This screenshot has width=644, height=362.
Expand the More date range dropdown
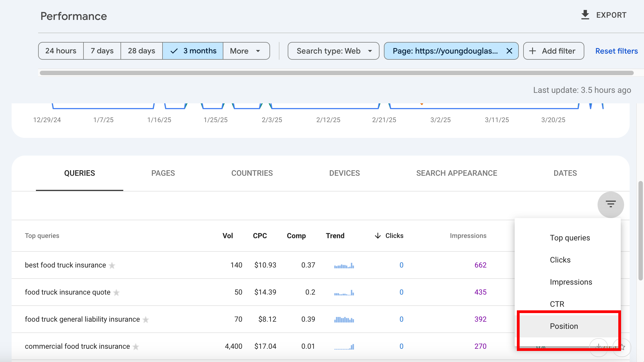pyautogui.click(x=245, y=51)
